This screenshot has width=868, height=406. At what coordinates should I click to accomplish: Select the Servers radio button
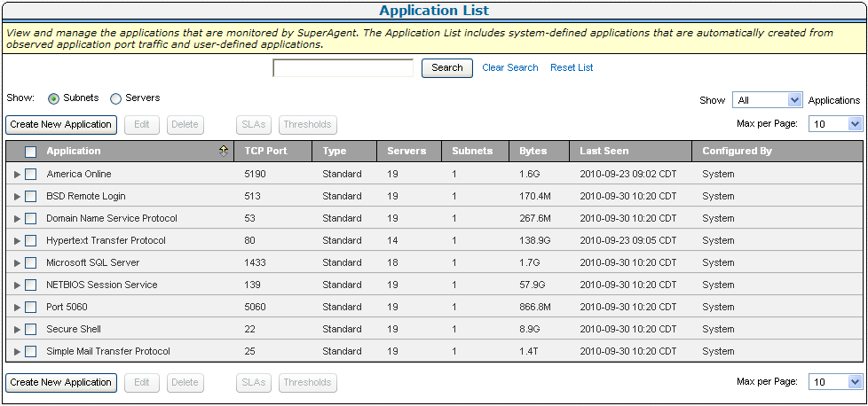[x=115, y=98]
